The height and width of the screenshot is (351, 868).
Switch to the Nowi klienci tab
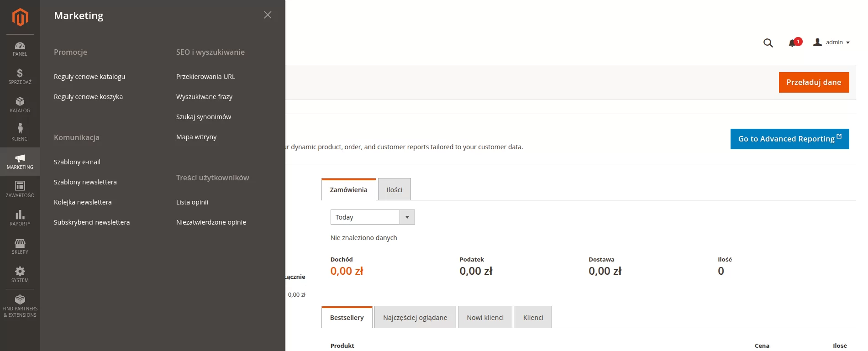(485, 317)
